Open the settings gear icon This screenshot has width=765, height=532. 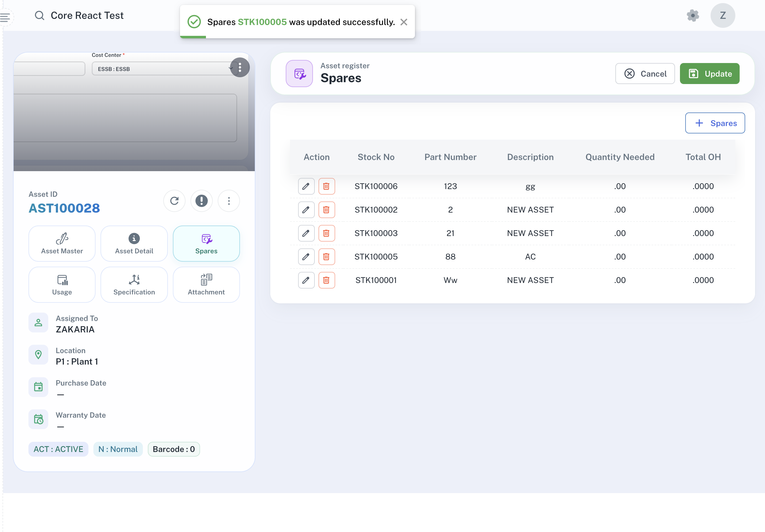tap(692, 15)
